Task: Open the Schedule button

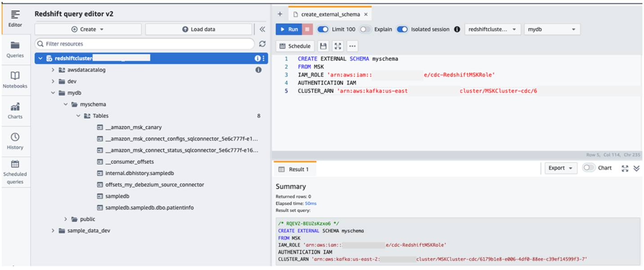Action: (295, 46)
